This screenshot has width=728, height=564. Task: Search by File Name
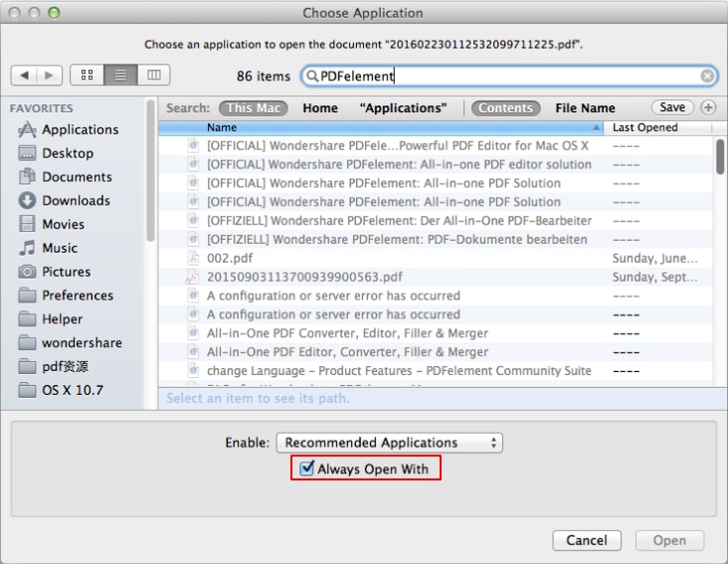585,108
